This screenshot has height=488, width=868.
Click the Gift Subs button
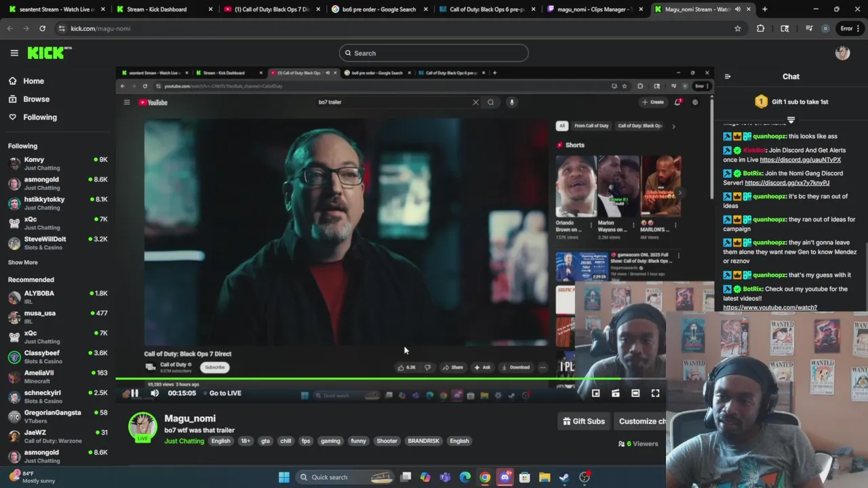[x=583, y=421]
